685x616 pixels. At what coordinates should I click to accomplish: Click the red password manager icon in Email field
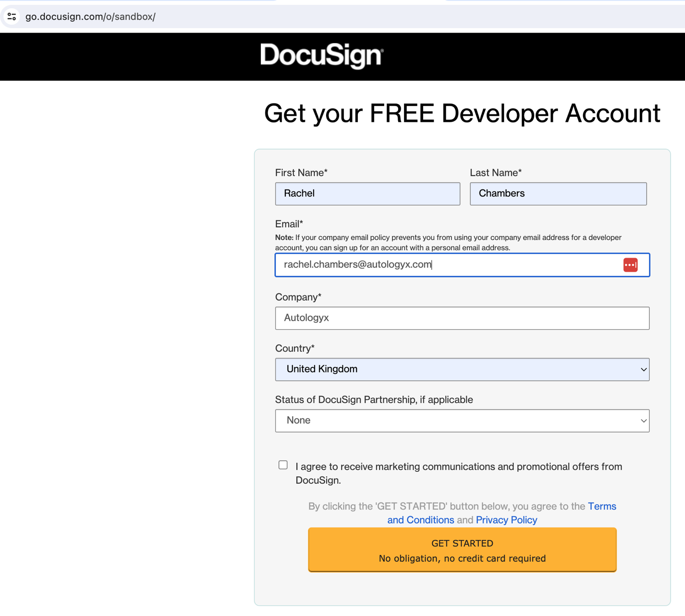point(630,265)
